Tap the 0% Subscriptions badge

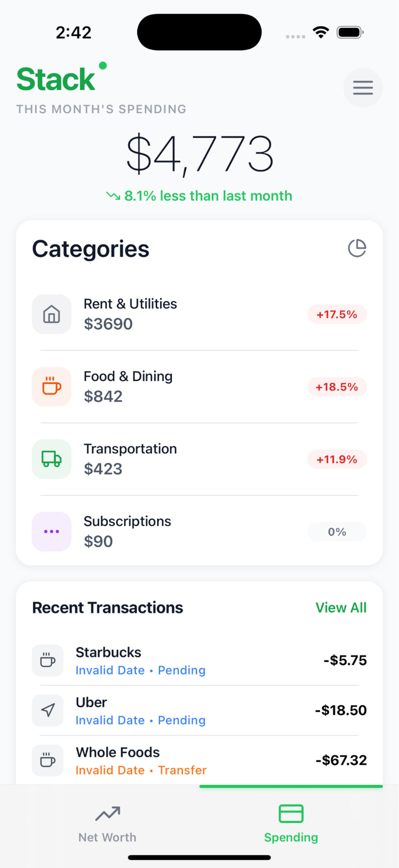point(337,532)
